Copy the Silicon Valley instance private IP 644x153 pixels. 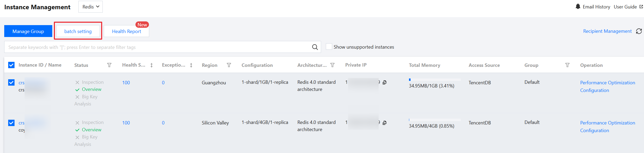click(x=384, y=123)
